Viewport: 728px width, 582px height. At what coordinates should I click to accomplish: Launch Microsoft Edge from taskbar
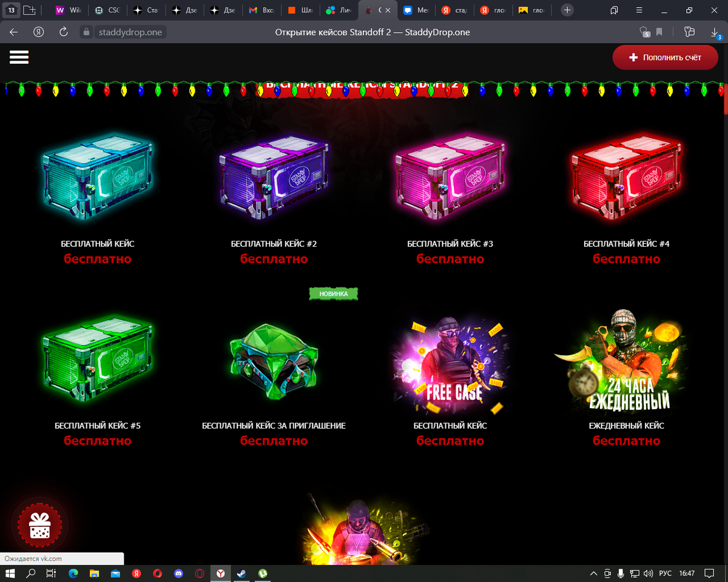[73, 573]
